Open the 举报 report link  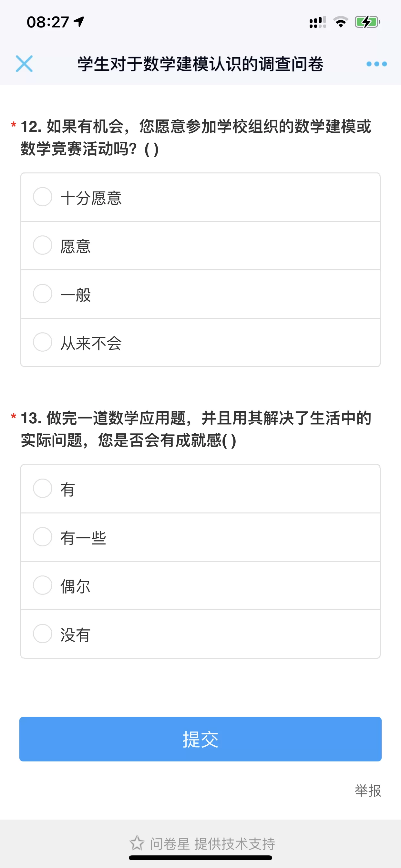click(368, 790)
